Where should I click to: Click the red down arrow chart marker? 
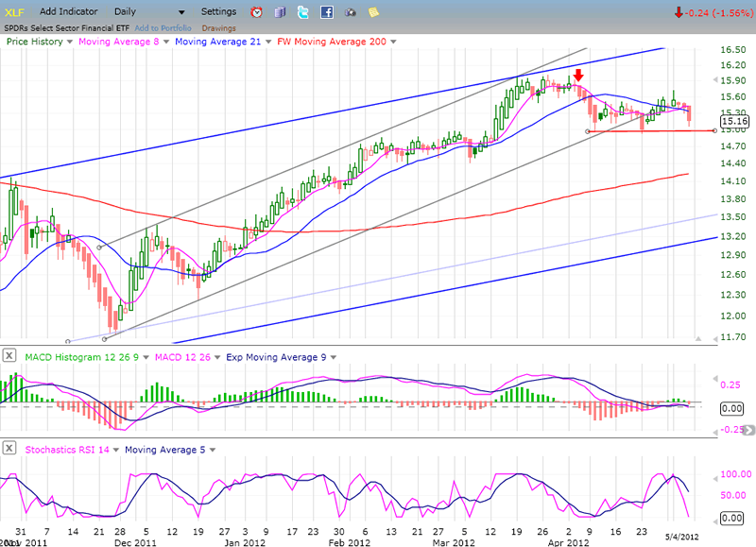(578, 77)
